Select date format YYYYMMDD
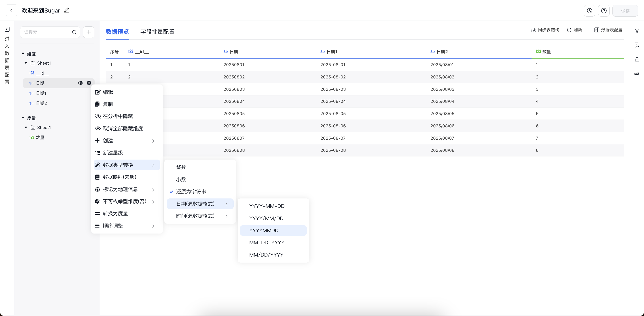 tap(273, 231)
